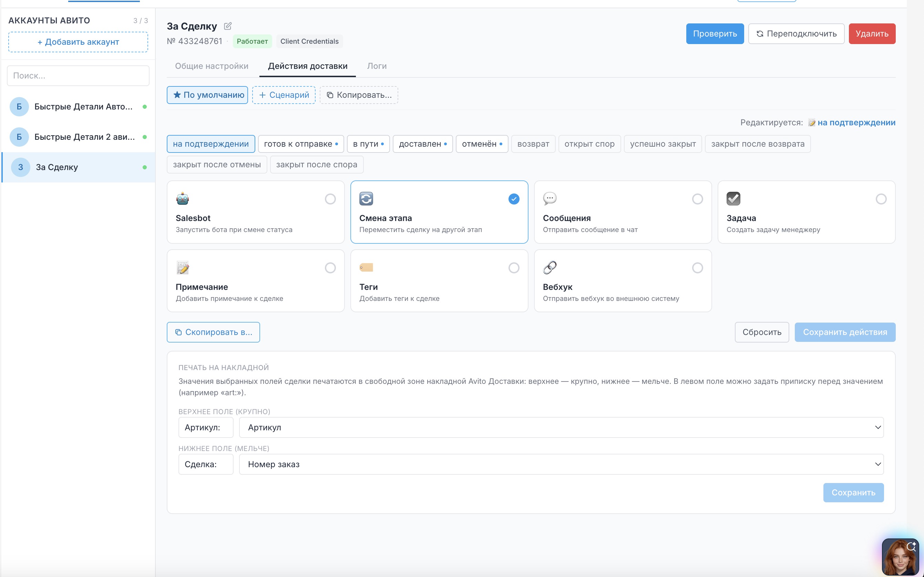Select the Вебхук action radio
Image resolution: width=924 pixels, height=577 pixels.
[x=698, y=268]
